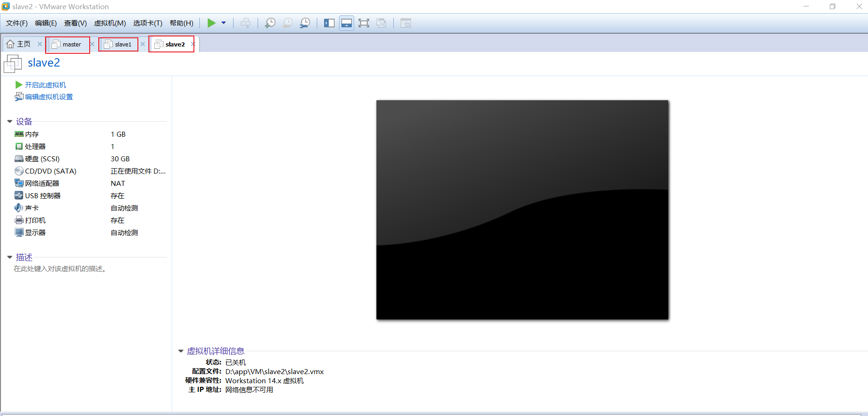This screenshot has width=868, height=416.
Task: Click the 显示器 display icon
Action: (19, 232)
